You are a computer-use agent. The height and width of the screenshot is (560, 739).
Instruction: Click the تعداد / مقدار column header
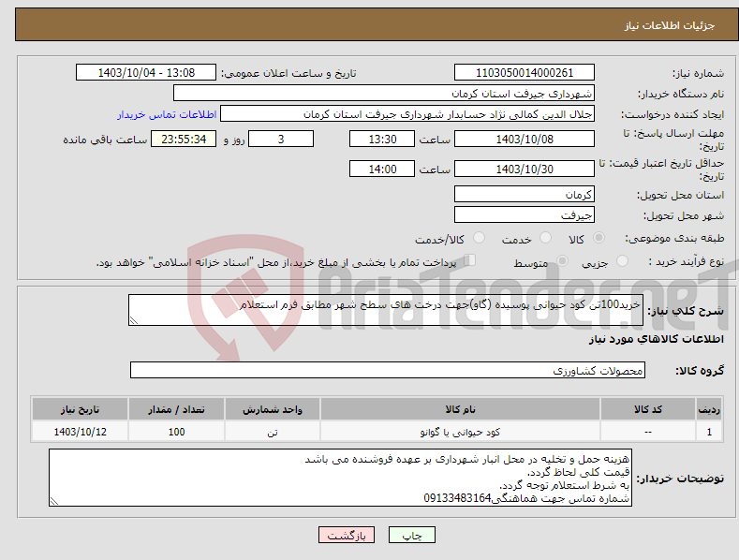coord(176,409)
